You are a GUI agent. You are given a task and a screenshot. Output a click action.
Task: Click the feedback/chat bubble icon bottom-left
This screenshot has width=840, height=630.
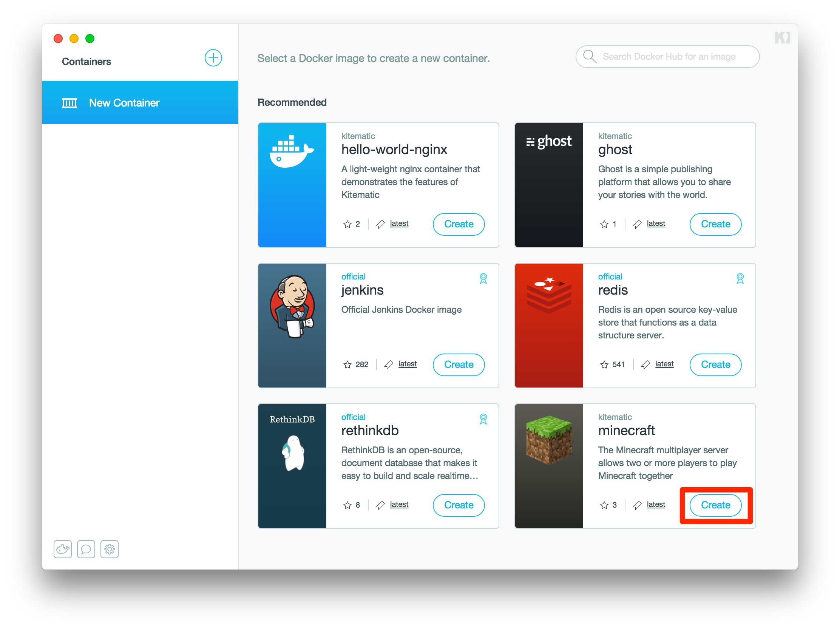coord(85,548)
